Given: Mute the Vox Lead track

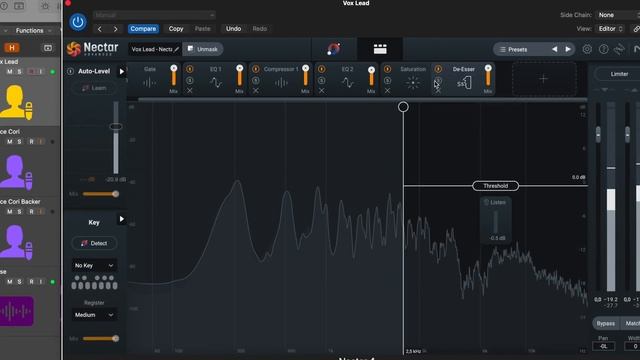Looking at the screenshot, I should (9, 72).
